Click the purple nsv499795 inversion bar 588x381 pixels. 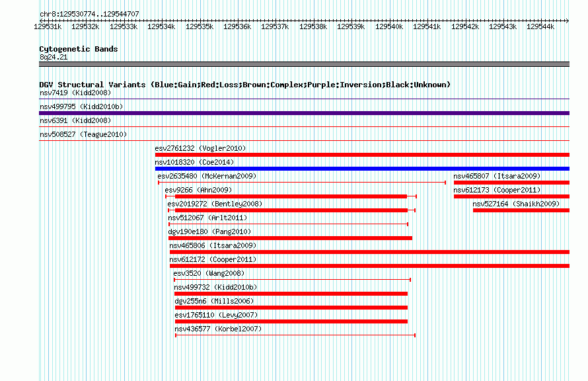(304, 113)
